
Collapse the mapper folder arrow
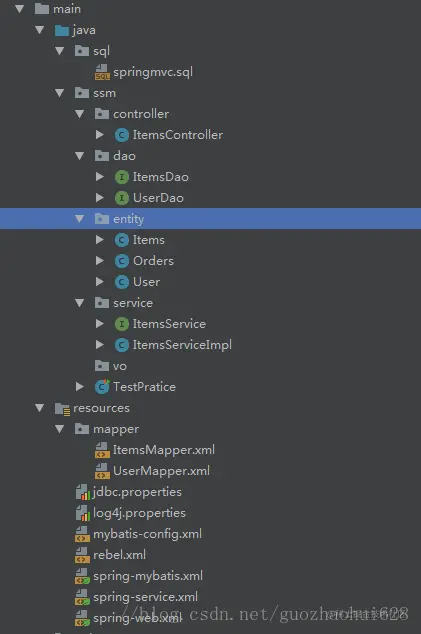pos(60,429)
